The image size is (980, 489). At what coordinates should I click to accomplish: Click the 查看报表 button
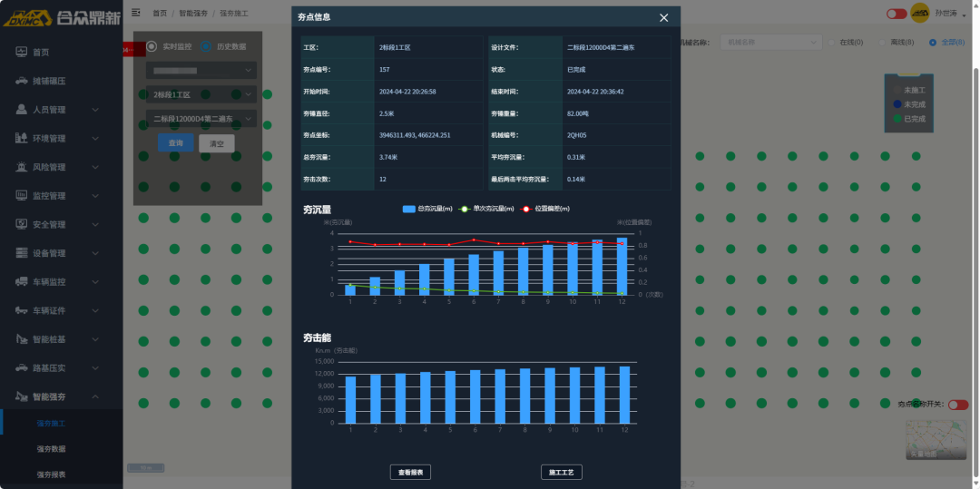411,473
